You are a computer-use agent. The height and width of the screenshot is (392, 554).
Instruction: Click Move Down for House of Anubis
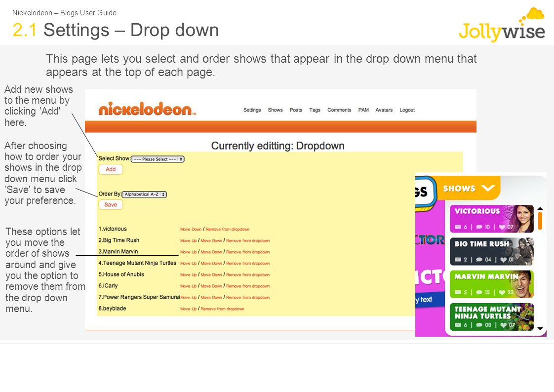[x=211, y=274]
